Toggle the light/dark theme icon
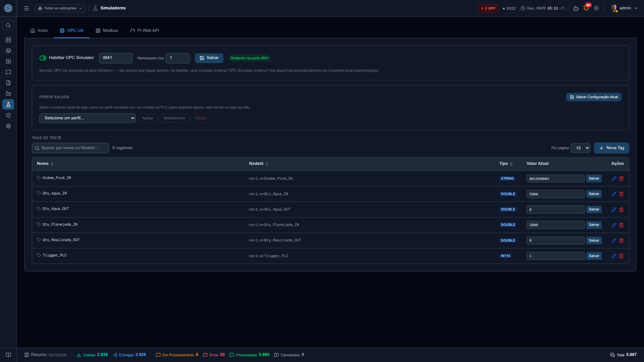 tap(596, 8)
